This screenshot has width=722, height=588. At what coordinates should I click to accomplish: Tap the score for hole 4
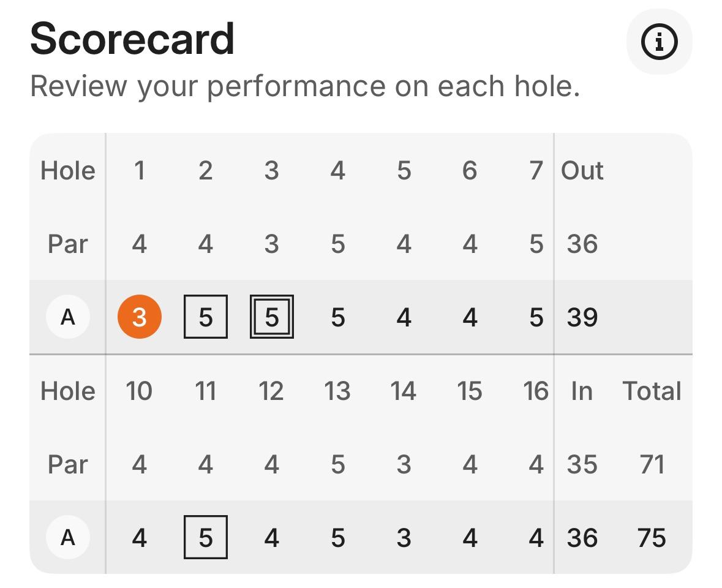click(337, 317)
